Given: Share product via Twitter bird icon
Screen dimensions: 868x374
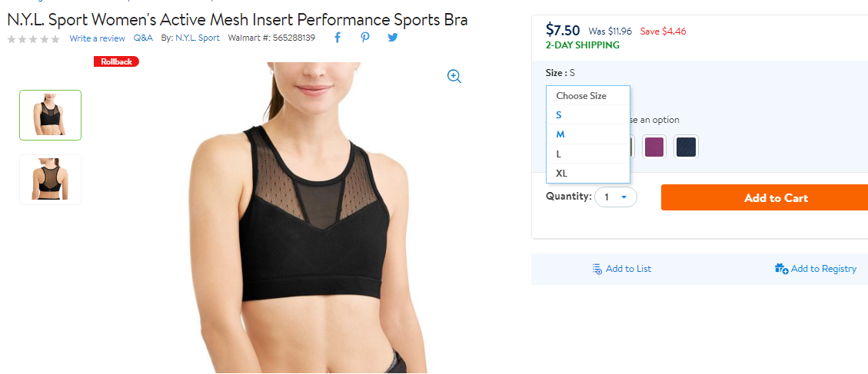Looking at the screenshot, I should (392, 38).
